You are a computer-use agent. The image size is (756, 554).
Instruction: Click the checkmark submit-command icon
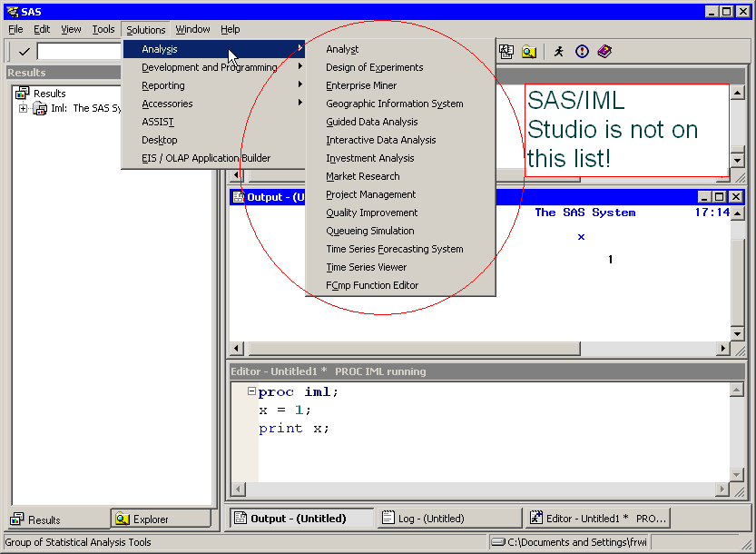pos(25,51)
